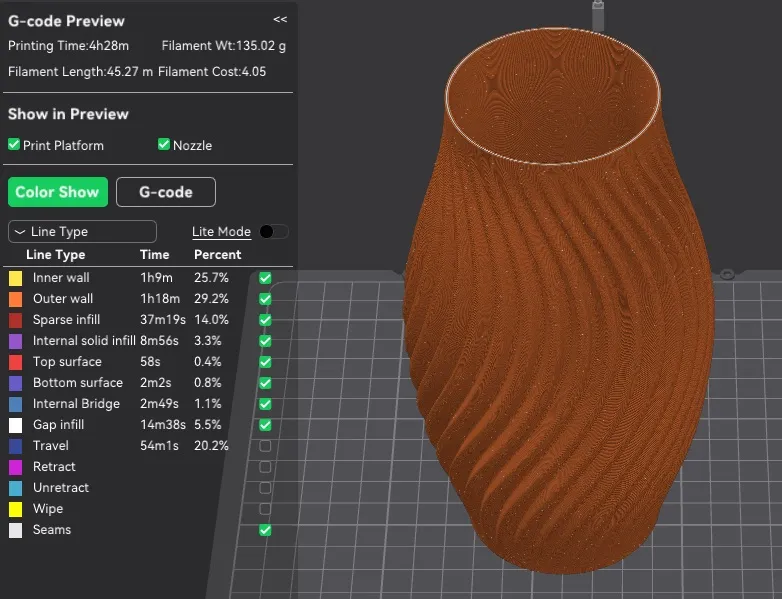The image size is (782, 599).
Task: Toggle Internal Bridge visibility checkbox
Action: [265, 403]
